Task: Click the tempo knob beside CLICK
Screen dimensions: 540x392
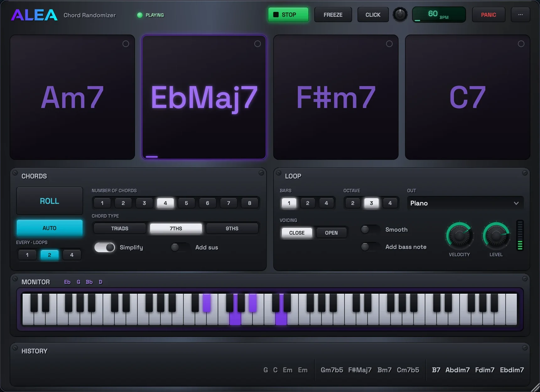Action: [x=400, y=15]
